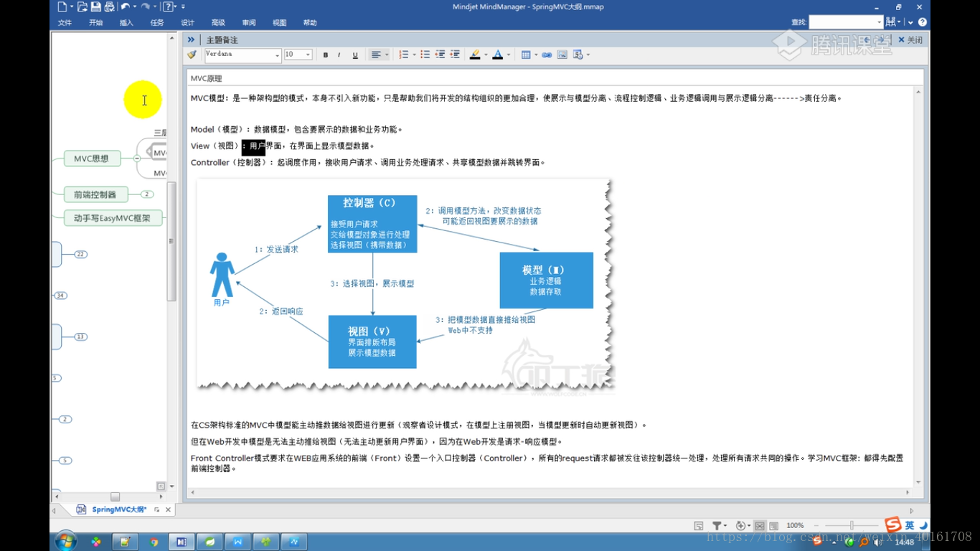Open the 任务 ribbon tab
980x551 pixels.
tap(157, 23)
